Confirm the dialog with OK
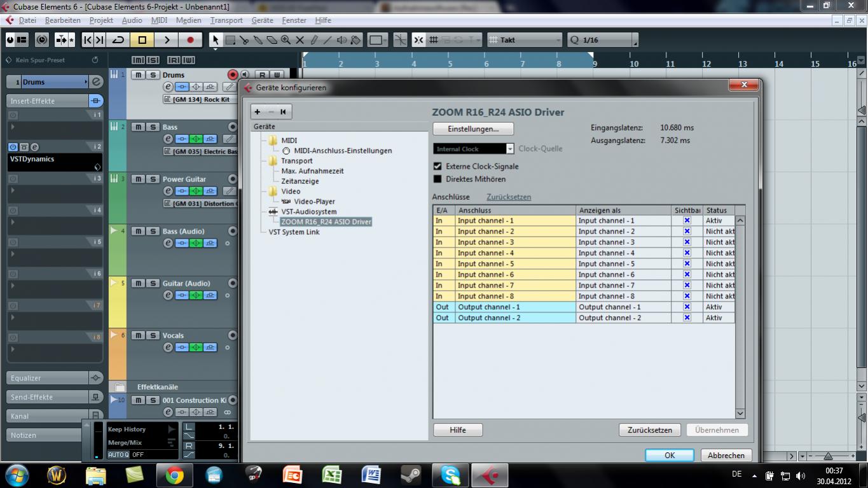This screenshot has width=868, height=488. pyautogui.click(x=670, y=456)
